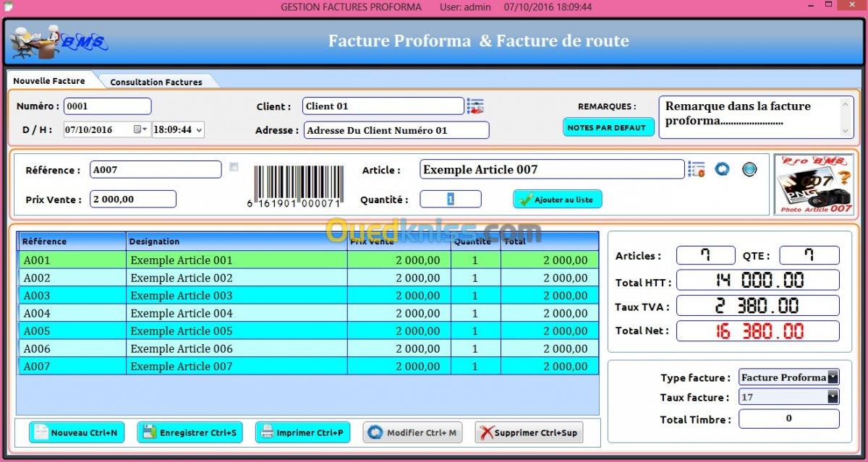Select the Nouvelle Facture tab
The width and height of the screenshot is (868, 462).
pos(49,81)
